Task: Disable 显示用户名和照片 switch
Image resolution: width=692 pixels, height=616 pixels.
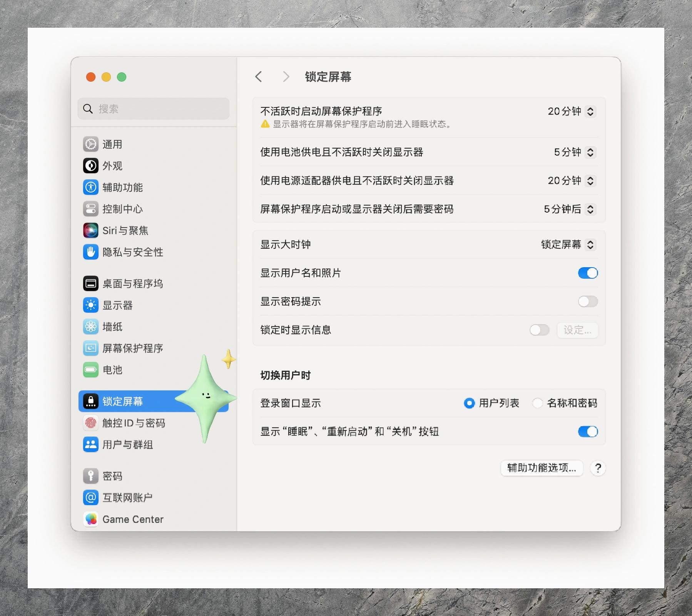Action: coord(588,273)
